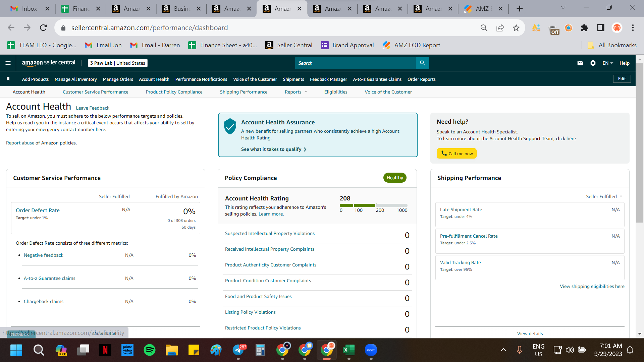The height and width of the screenshot is (362, 644).
Task: Open See what it takes to qualify
Action: click(x=274, y=149)
